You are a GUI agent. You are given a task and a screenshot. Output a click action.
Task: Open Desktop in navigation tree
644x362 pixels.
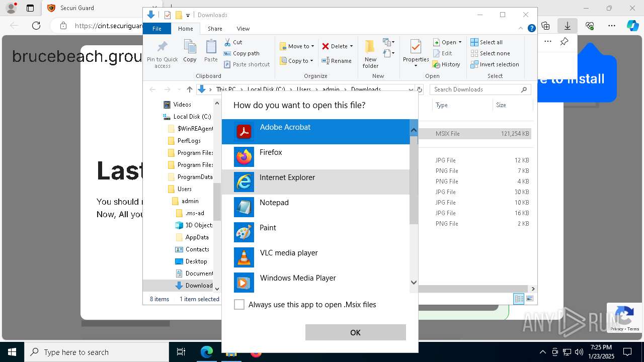[x=191, y=261]
